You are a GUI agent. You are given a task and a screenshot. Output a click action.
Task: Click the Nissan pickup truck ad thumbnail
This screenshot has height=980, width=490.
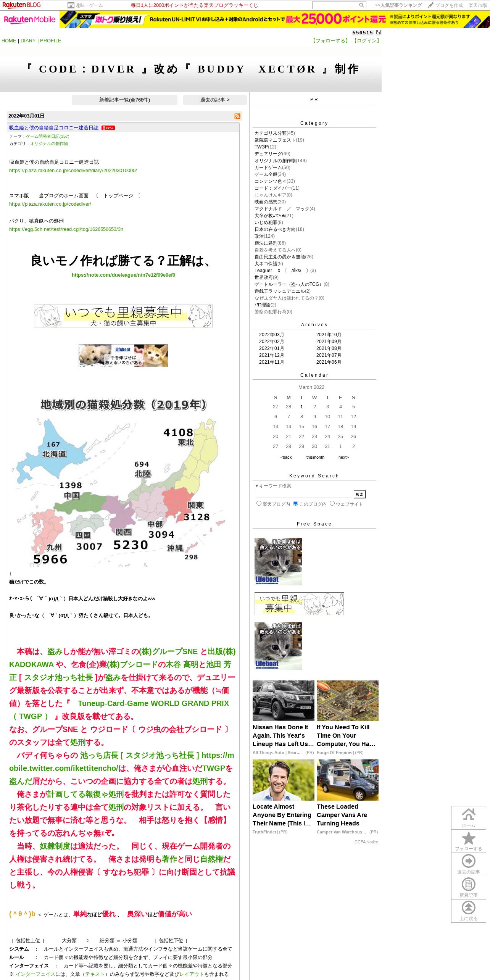284,701
